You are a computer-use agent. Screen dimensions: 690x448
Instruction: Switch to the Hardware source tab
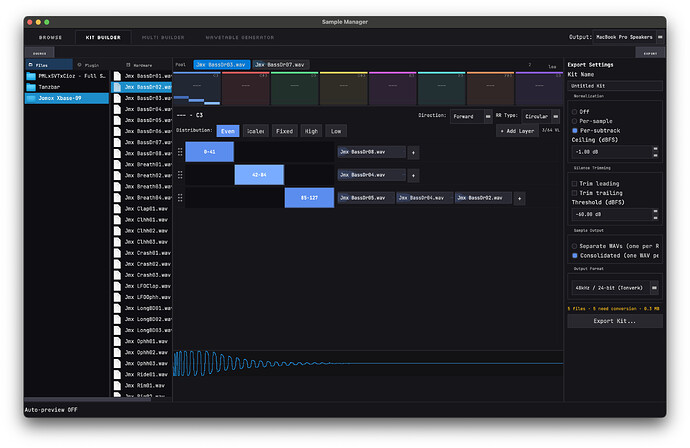(x=139, y=65)
